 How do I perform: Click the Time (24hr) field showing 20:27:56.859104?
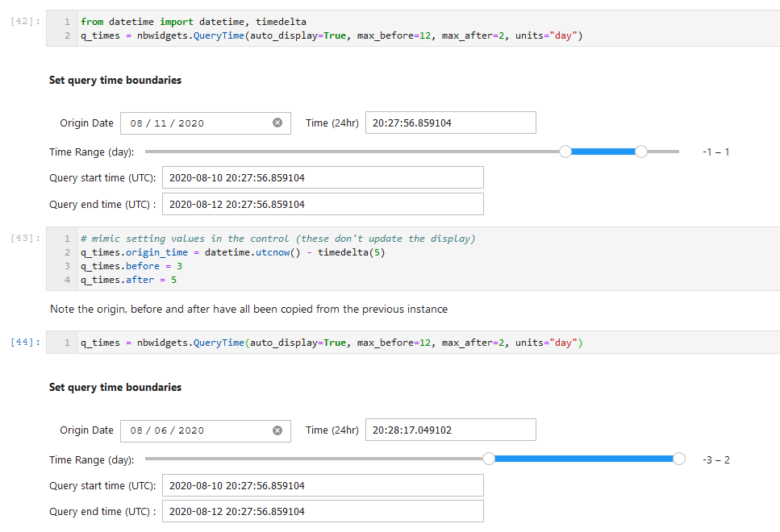[x=451, y=123]
